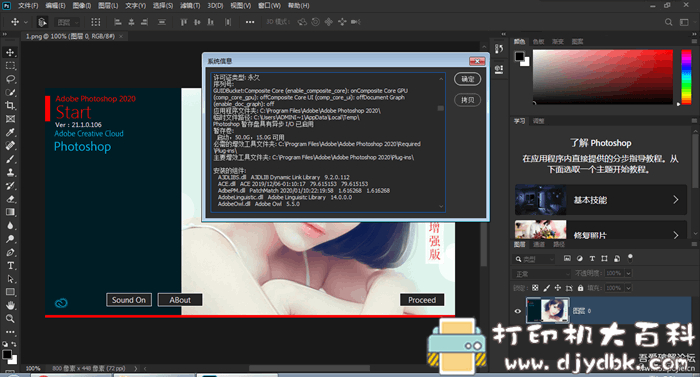
Task: Select the Eraser tool
Action: (10, 199)
